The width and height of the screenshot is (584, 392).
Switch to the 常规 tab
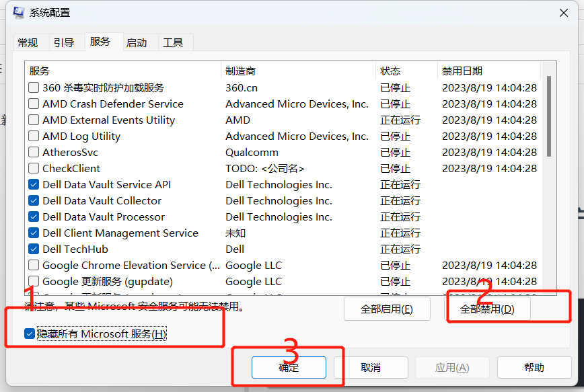[x=28, y=42]
